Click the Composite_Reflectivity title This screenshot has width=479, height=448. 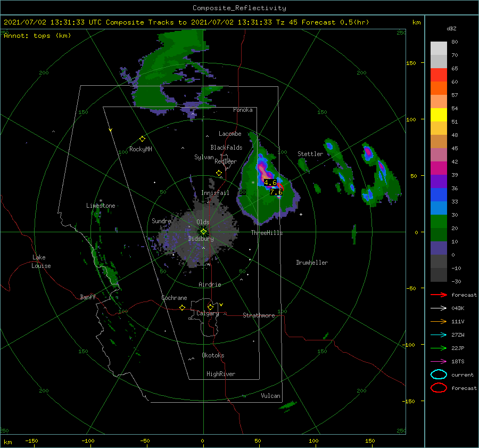pos(240,8)
